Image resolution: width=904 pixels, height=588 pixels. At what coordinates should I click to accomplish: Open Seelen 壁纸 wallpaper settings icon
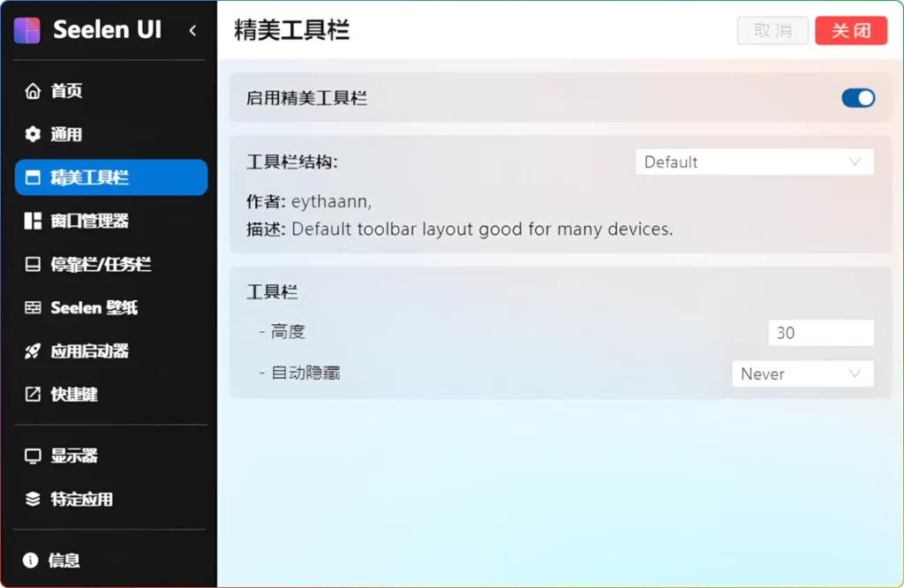tap(32, 307)
